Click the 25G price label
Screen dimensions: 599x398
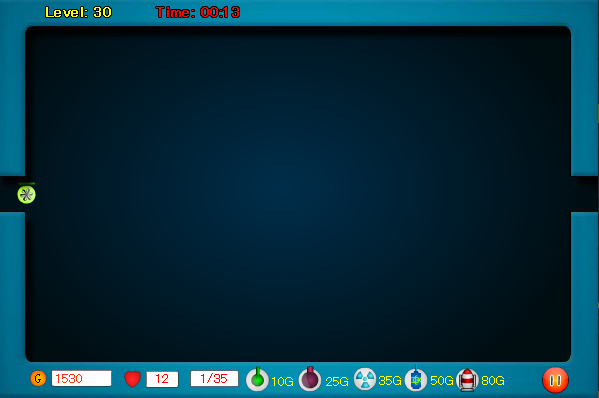tap(337, 381)
